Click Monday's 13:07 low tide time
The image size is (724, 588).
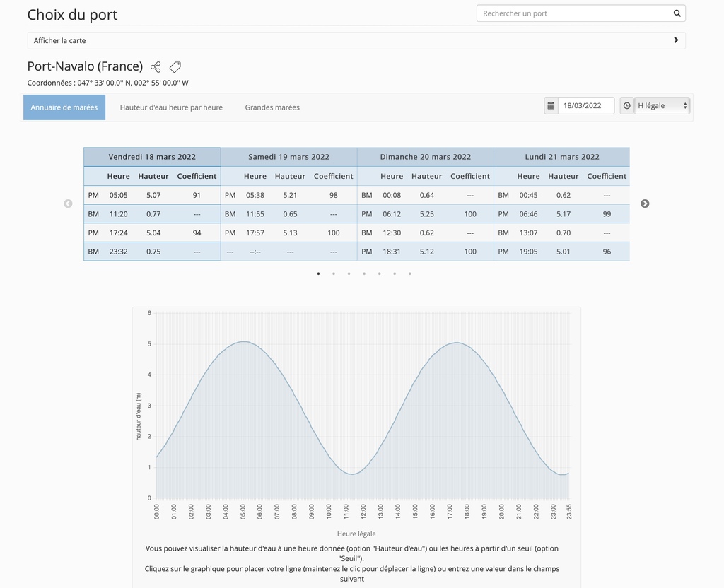point(528,233)
